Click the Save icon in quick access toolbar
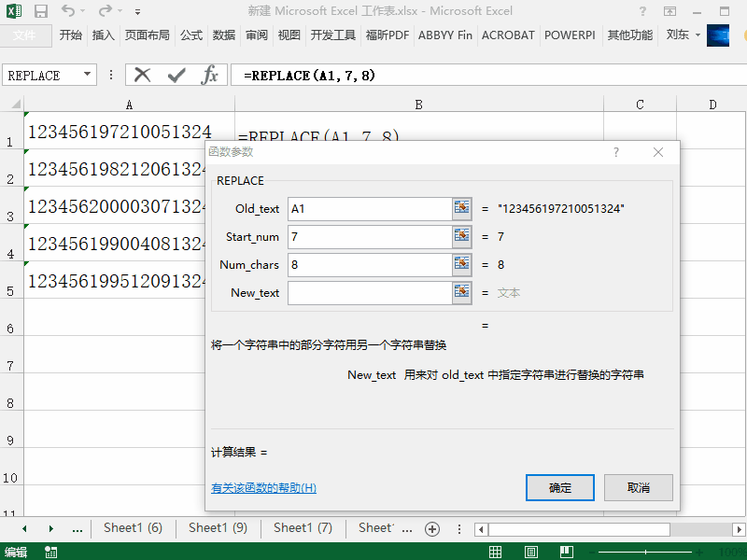 (x=41, y=11)
